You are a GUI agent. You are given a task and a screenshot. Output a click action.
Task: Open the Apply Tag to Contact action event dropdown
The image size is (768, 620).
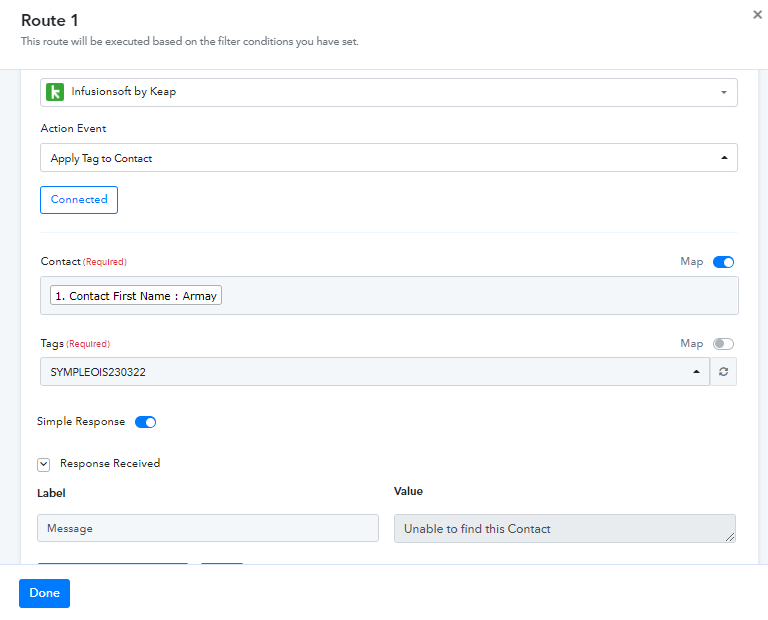pos(389,158)
